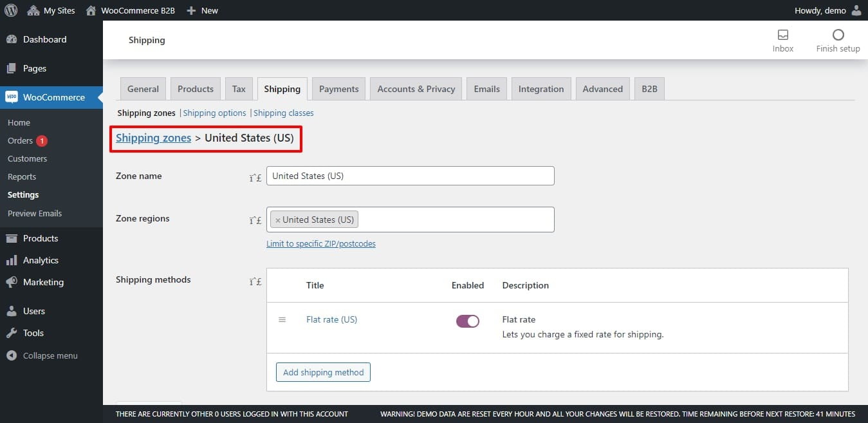Screen dimensions: 868x423
Task: Open the Inbox icon
Action: pos(783,35)
